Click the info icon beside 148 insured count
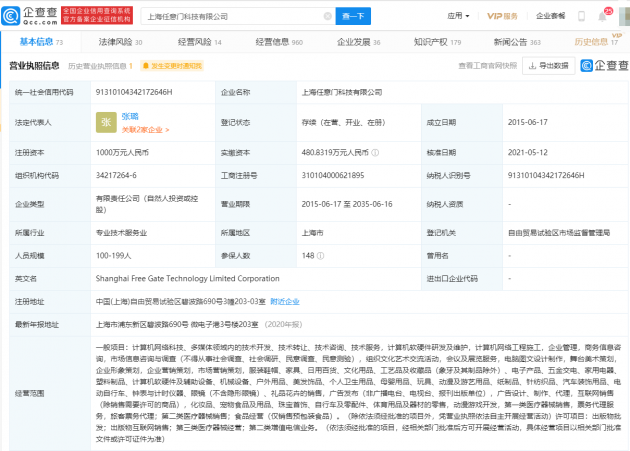 click(x=320, y=256)
